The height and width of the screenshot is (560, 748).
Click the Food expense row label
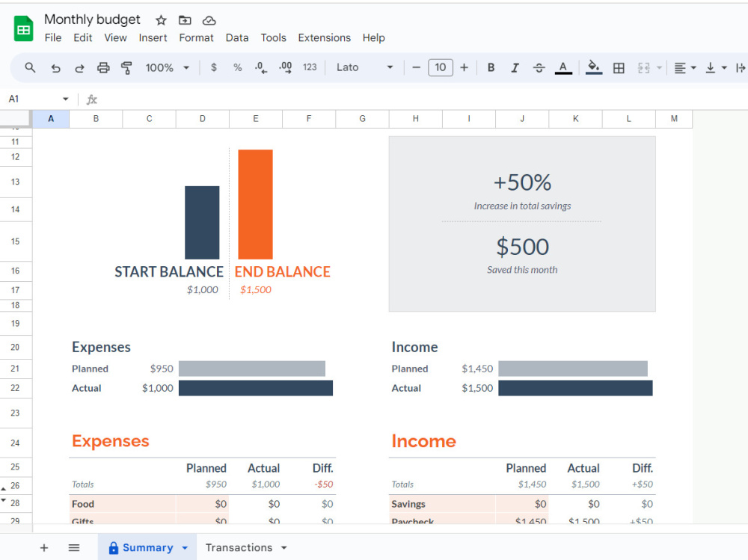[x=83, y=504]
